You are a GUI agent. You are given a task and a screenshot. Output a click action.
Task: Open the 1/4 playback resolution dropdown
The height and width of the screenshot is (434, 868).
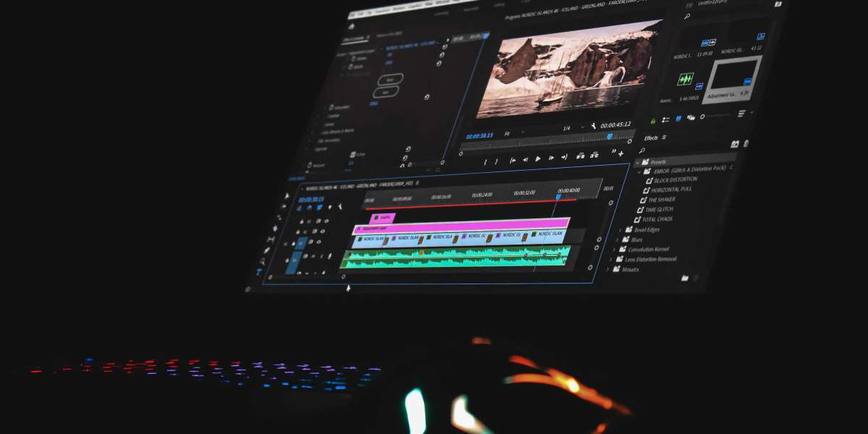point(565,127)
